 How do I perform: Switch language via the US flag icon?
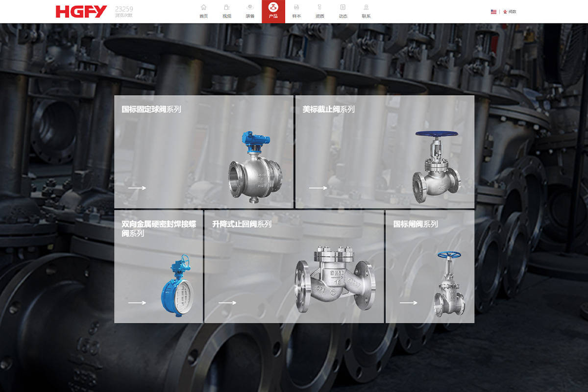493,11
